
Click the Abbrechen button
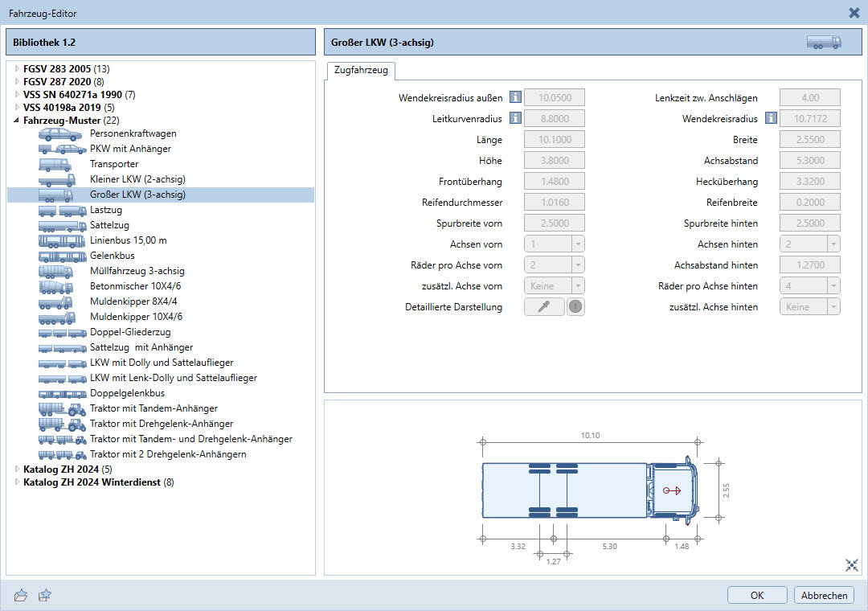tap(823, 596)
